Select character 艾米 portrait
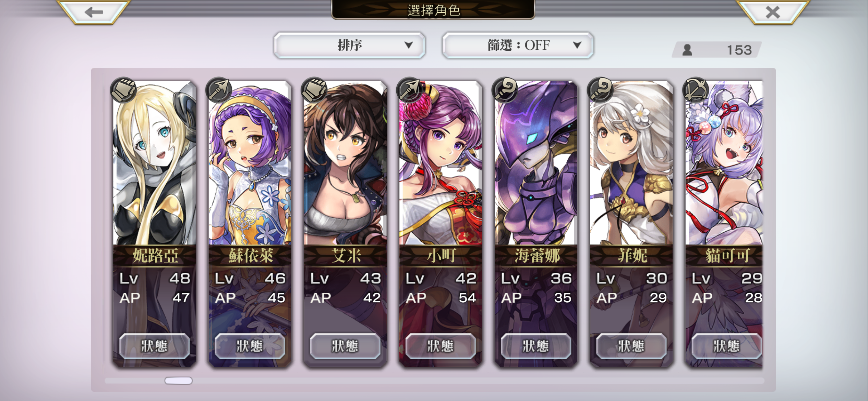The width and height of the screenshot is (868, 401). tap(345, 163)
